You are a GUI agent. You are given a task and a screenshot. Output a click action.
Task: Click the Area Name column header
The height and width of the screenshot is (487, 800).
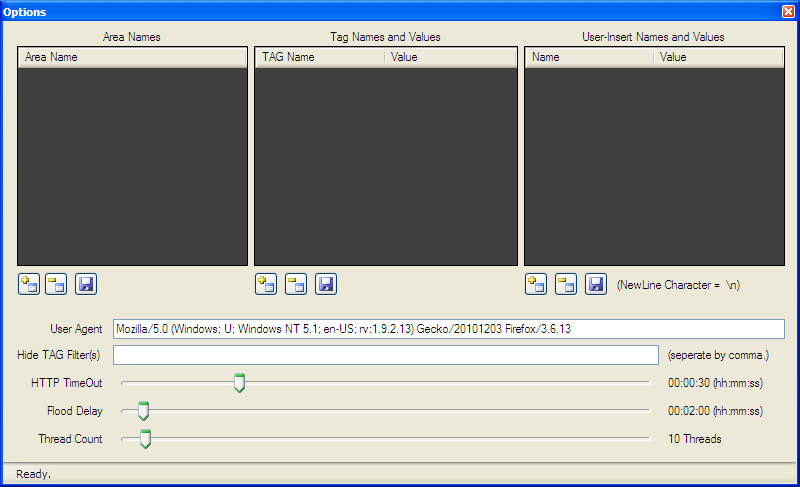pyautogui.click(x=132, y=57)
